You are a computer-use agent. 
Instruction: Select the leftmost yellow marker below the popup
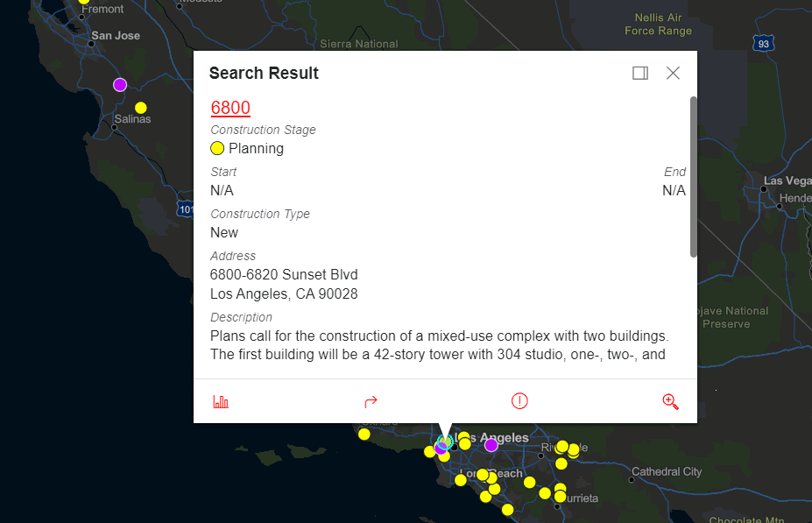[x=364, y=434]
